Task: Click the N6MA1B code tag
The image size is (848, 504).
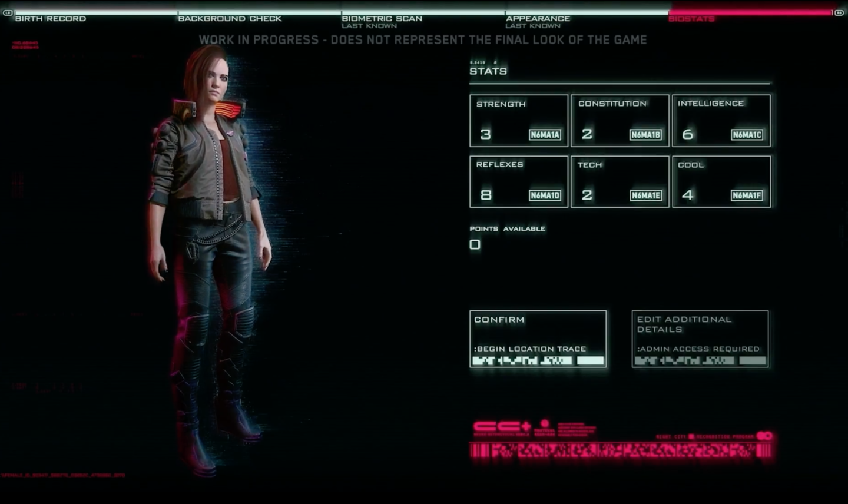Action: 646,135
